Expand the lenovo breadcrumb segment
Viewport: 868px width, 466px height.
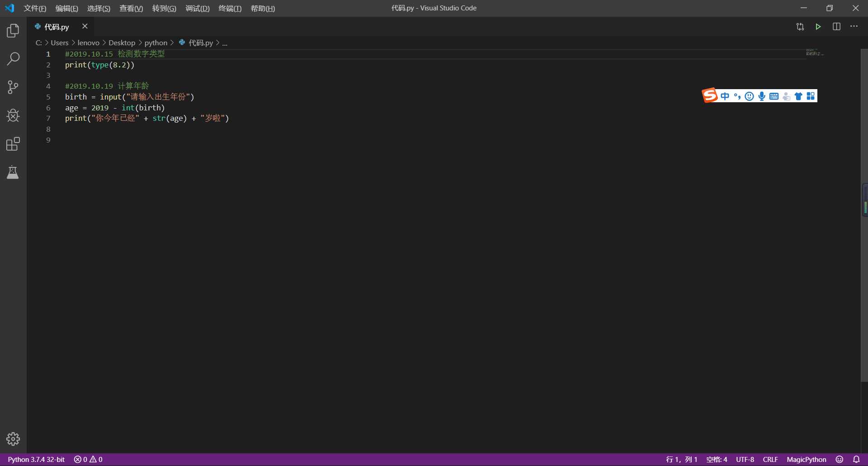pyautogui.click(x=89, y=43)
